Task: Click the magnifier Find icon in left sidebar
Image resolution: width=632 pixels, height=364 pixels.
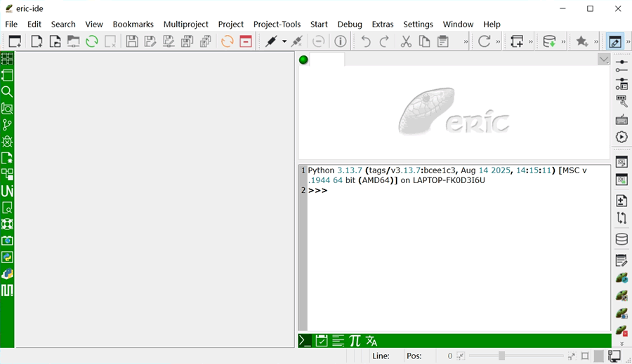Action: pyautogui.click(x=7, y=92)
